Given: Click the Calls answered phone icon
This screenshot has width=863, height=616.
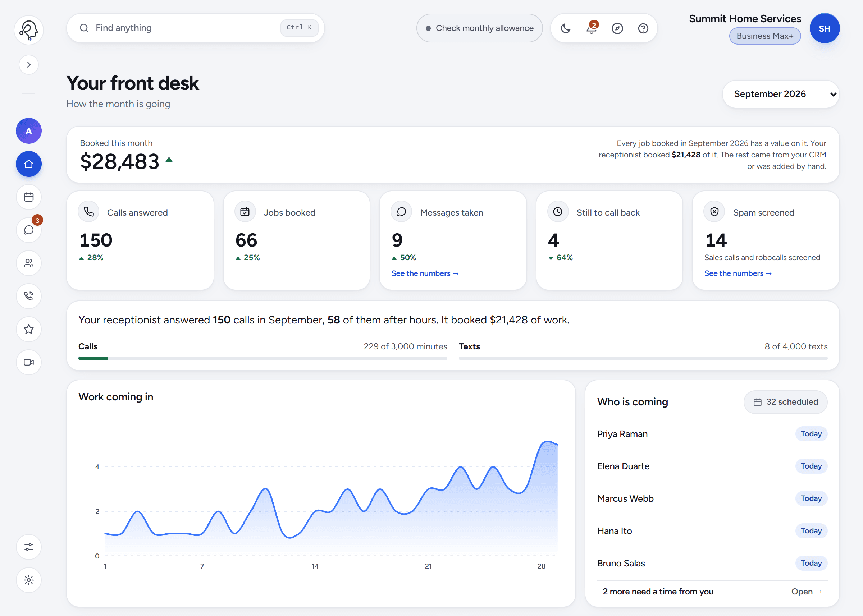Looking at the screenshot, I should (x=88, y=212).
